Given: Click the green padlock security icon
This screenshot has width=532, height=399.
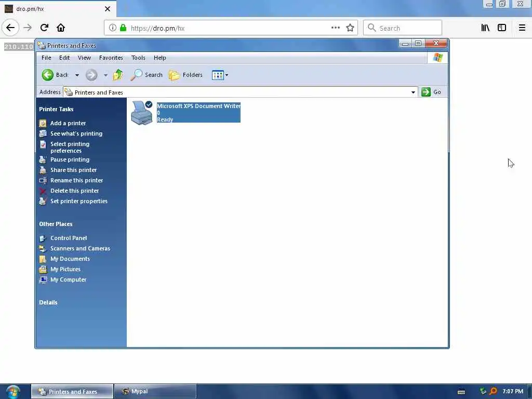Looking at the screenshot, I should pyautogui.click(x=123, y=28).
